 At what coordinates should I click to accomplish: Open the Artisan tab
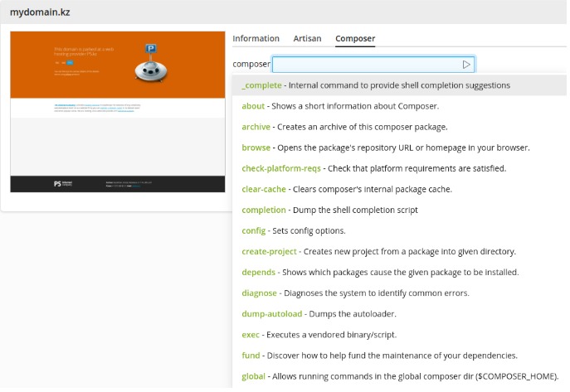(307, 38)
